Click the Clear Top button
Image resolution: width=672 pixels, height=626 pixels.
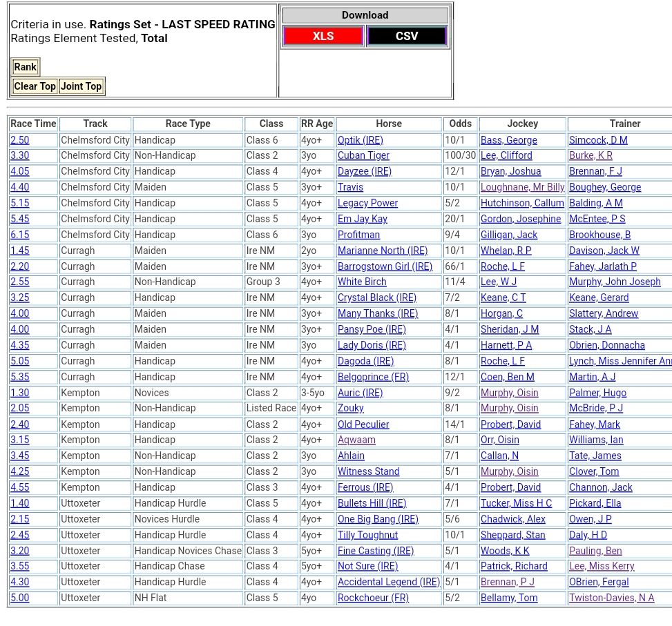[35, 86]
